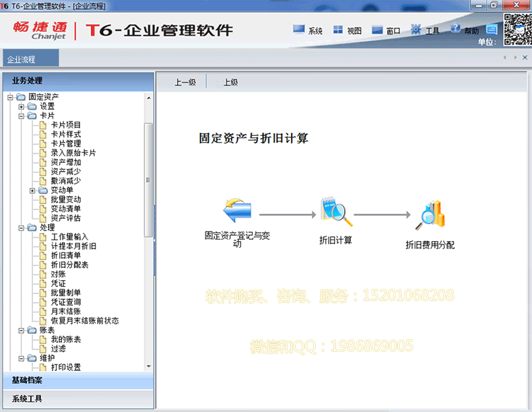532x412 pixels.
Task: Click the 账表 folder icon
Action: pos(32,330)
